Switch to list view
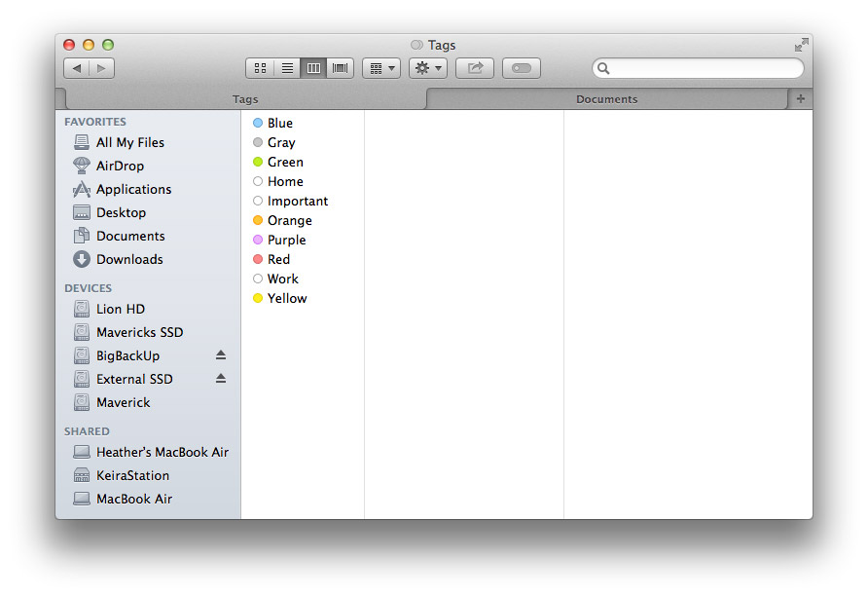 click(x=287, y=68)
